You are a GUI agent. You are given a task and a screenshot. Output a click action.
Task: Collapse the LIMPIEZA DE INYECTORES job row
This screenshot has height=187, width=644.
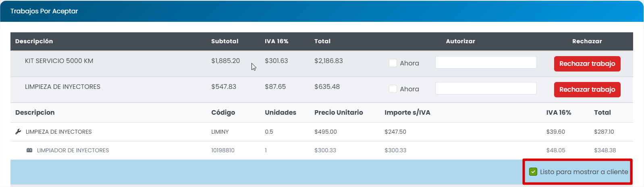tap(62, 87)
